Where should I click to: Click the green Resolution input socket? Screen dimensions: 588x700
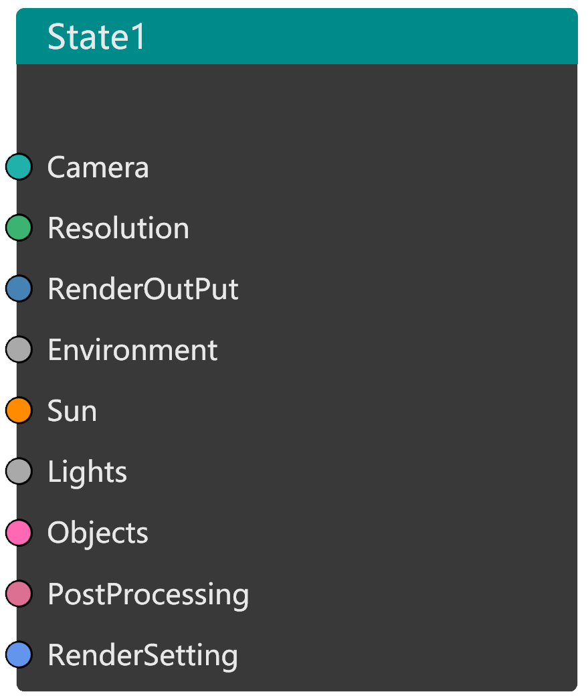[19, 228]
